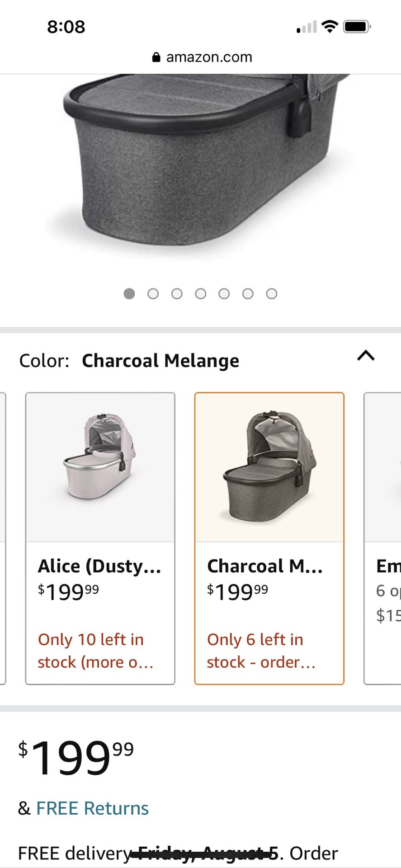401x868 pixels.
Task: Show the last carousel image dot
Action: [272, 294]
